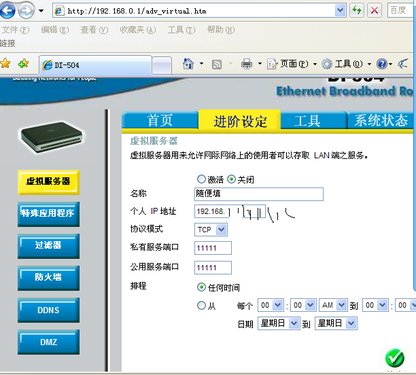Open recent pages dropdown beside Forward button
This screenshot has width=416, height=375.
coord(41,10)
